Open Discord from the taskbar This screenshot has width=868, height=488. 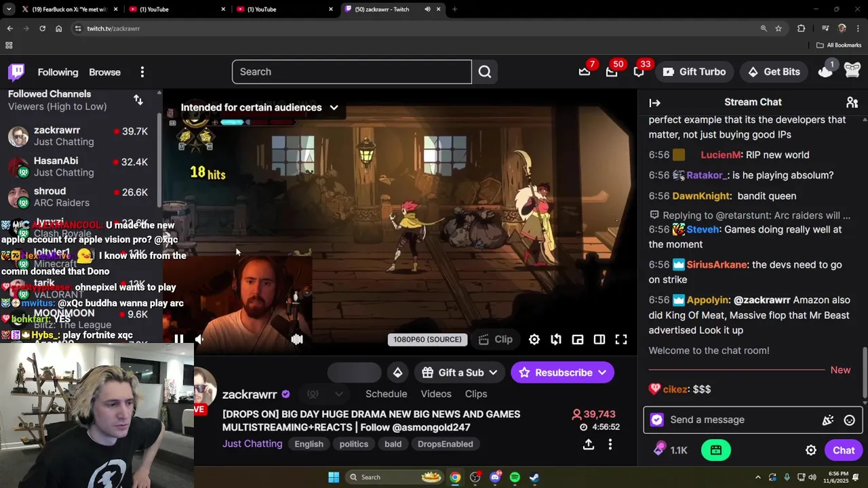pyautogui.click(x=495, y=477)
